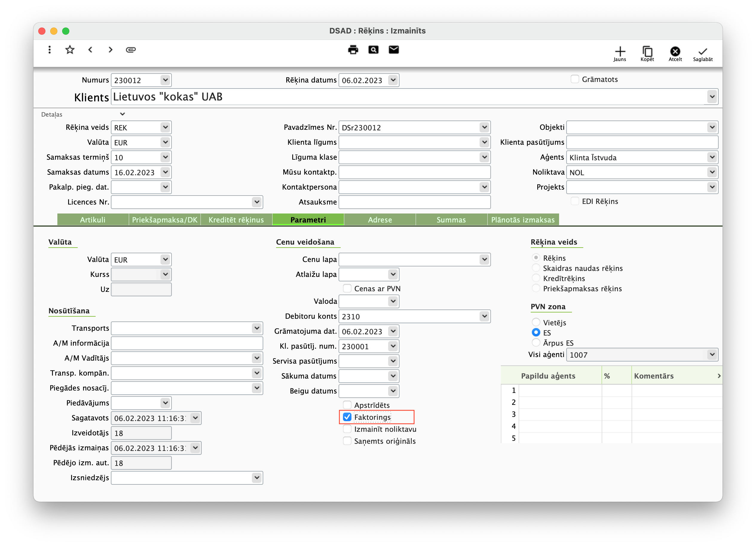Screen dimensions: 756x546
Task: Enable the Cenas ar PVN checkbox
Action: [x=347, y=288]
